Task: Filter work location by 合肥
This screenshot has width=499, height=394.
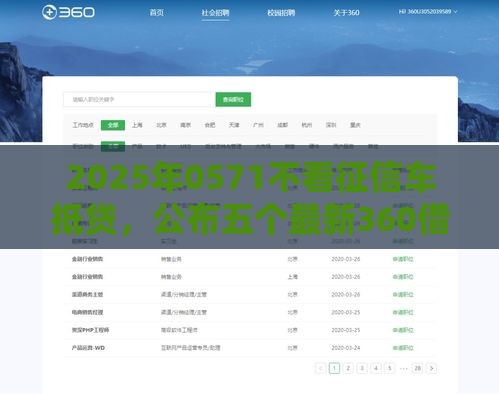Action: point(210,125)
